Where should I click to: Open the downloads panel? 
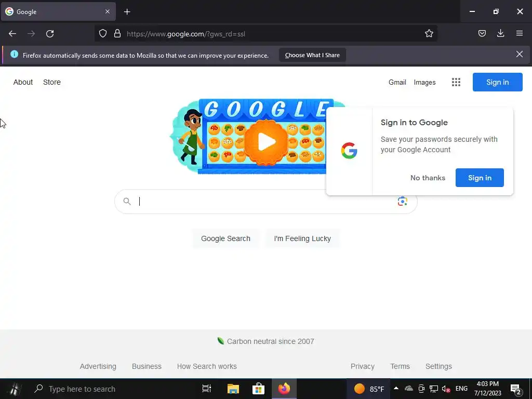tap(500, 33)
